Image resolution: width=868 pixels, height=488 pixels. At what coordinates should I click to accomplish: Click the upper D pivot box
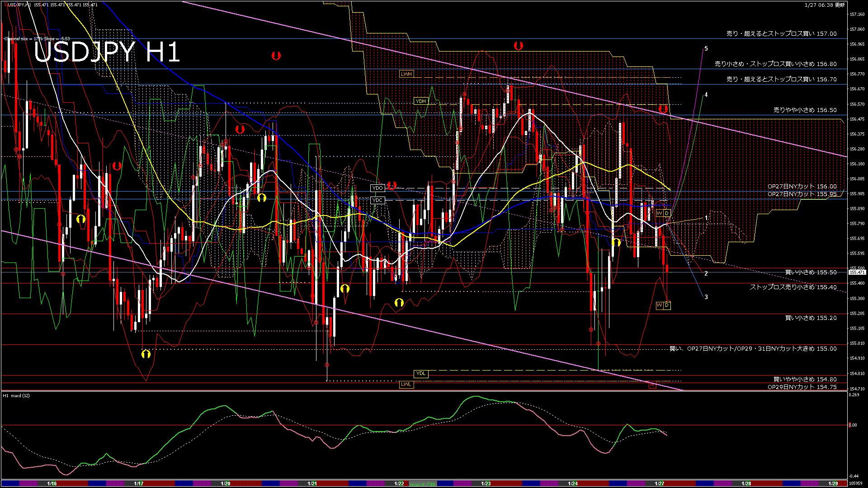(667, 213)
